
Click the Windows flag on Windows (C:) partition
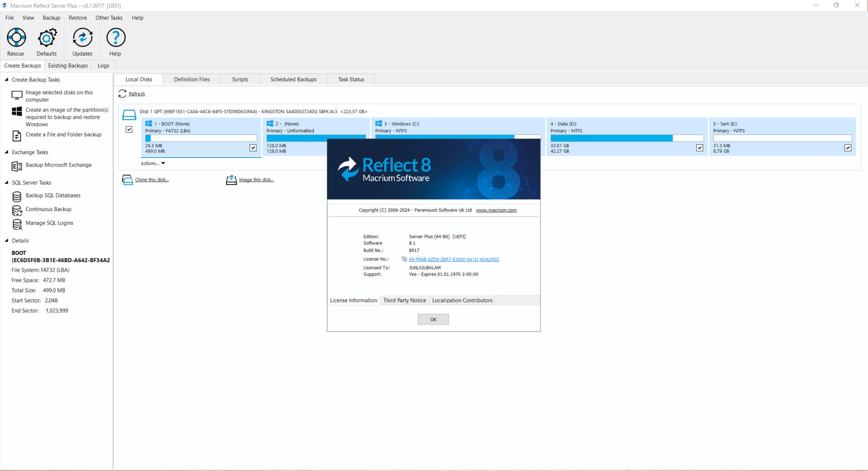pos(379,124)
